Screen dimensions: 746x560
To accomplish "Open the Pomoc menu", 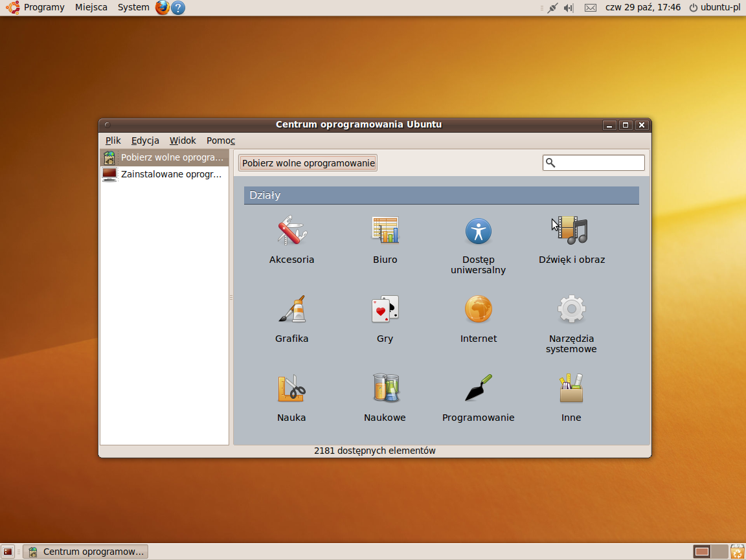I will tap(221, 140).
